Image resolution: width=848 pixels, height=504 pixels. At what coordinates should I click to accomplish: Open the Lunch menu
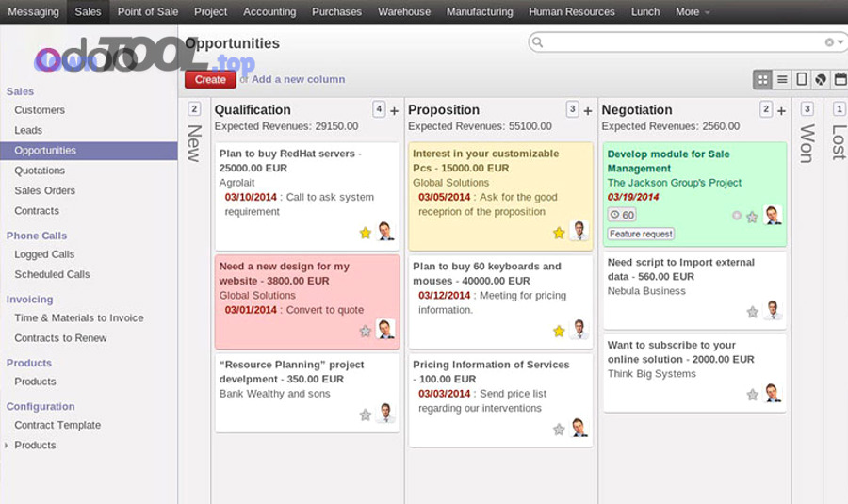pyautogui.click(x=645, y=12)
